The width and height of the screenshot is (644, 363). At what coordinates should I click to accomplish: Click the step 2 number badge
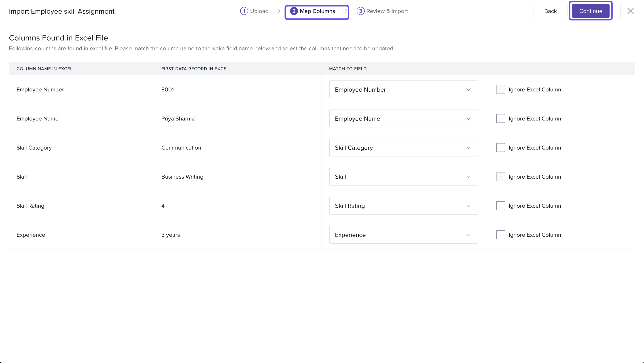[x=294, y=11]
